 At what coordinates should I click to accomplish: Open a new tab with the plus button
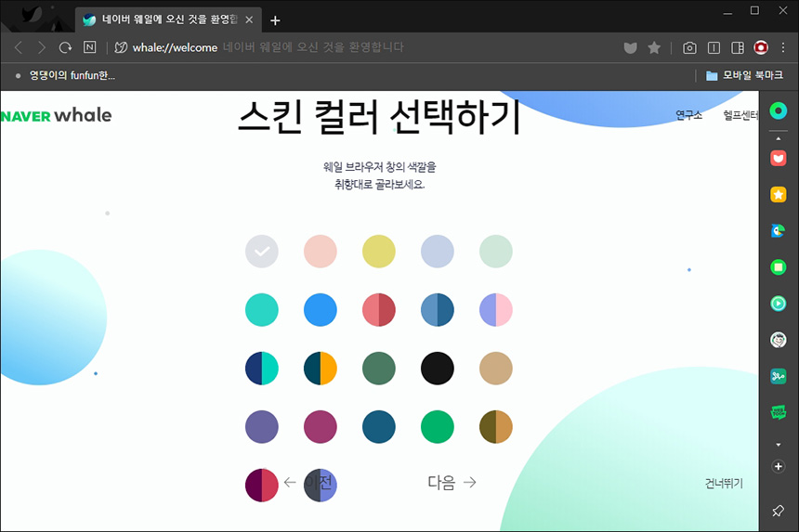pyautogui.click(x=275, y=20)
